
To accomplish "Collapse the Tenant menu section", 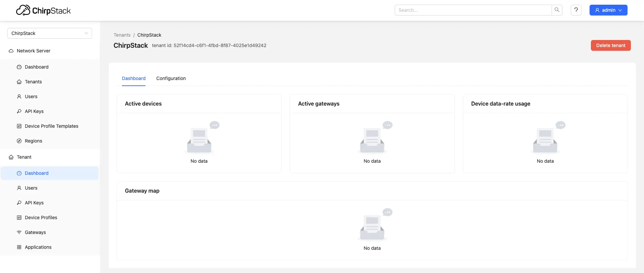I will (50, 157).
